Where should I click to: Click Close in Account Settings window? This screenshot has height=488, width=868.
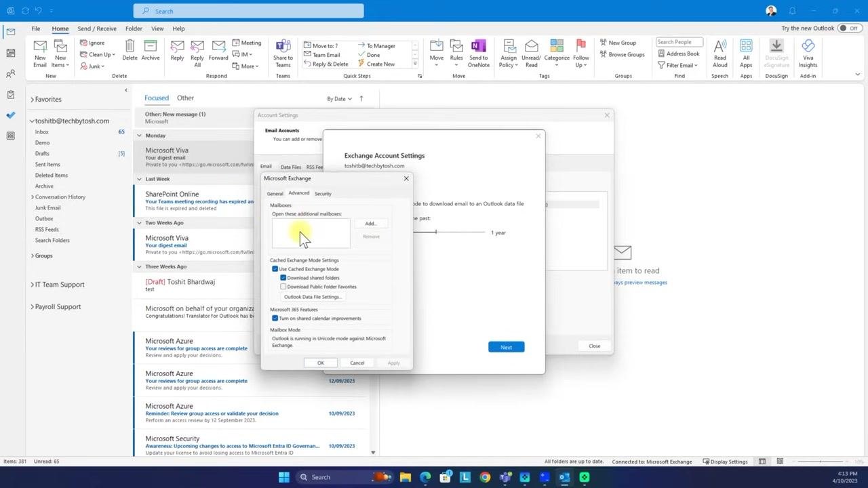point(595,346)
